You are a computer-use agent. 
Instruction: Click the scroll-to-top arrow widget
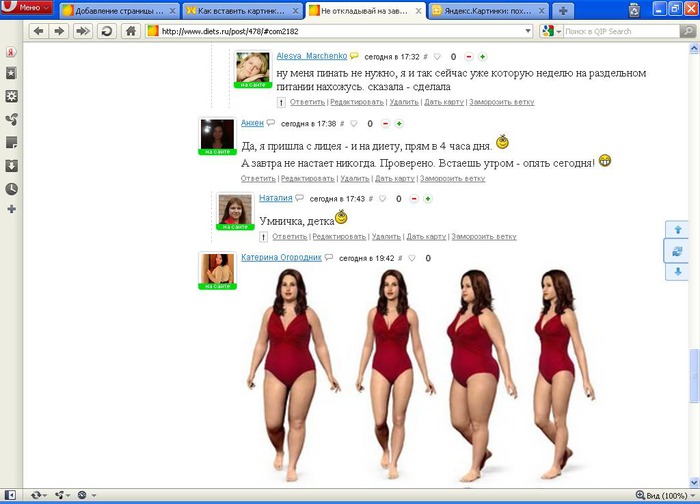(679, 230)
